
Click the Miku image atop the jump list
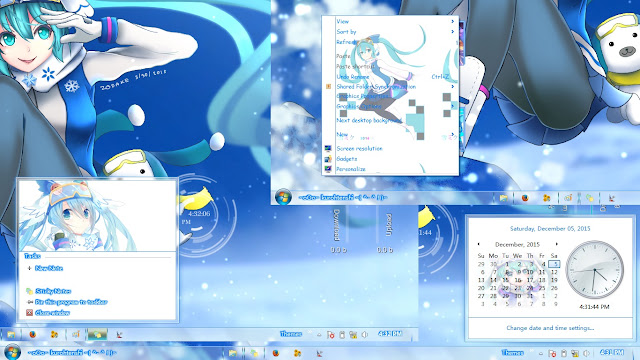(x=97, y=216)
